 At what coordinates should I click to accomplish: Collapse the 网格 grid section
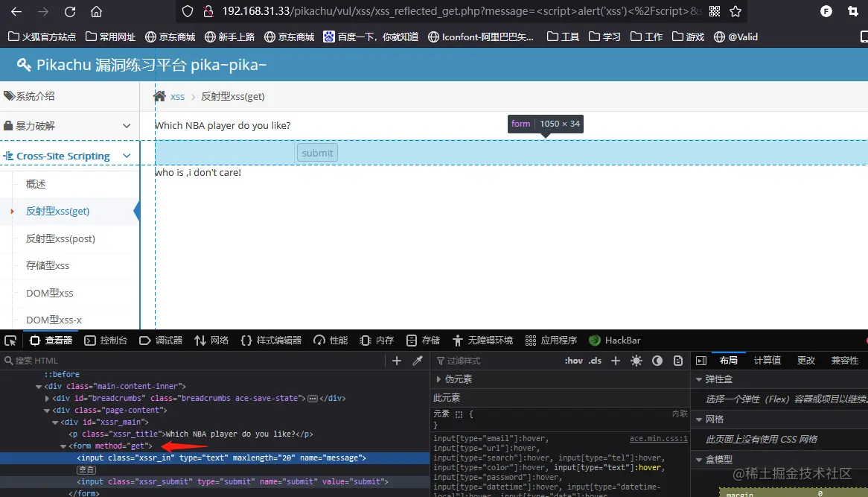click(x=698, y=420)
